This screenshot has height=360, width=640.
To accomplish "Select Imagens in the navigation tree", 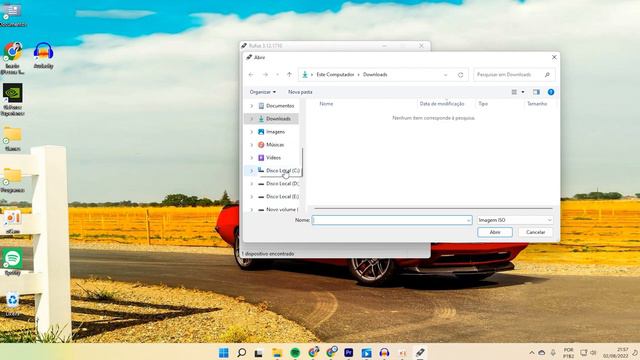I will click(x=275, y=132).
